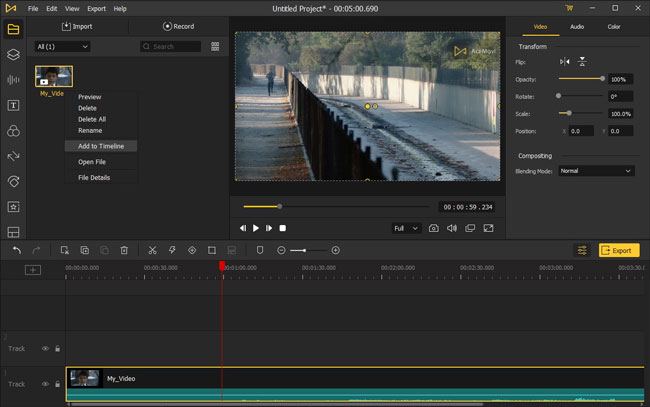Flip video vertically
The height and width of the screenshot is (407, 650).
[582, 62]
